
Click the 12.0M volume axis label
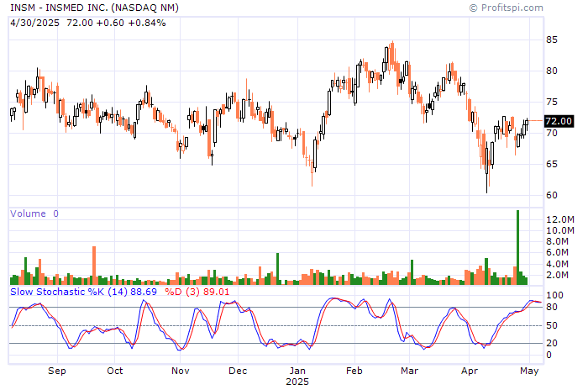[560, 219]
